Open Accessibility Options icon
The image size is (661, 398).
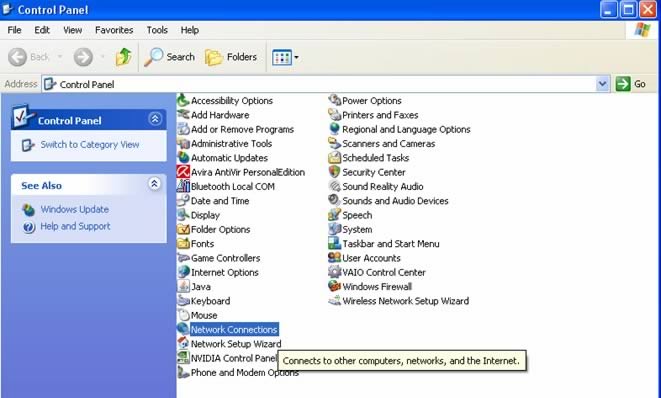click(x=183, y=100)
